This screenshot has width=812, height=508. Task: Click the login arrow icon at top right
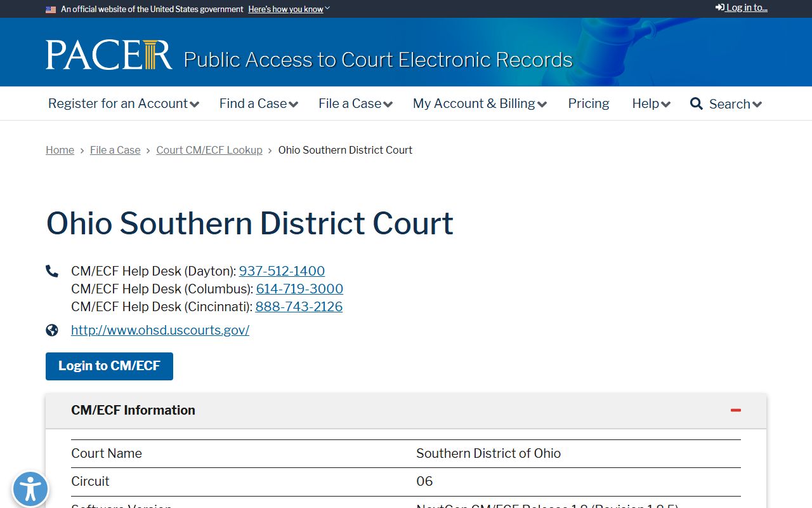[720, 8]
